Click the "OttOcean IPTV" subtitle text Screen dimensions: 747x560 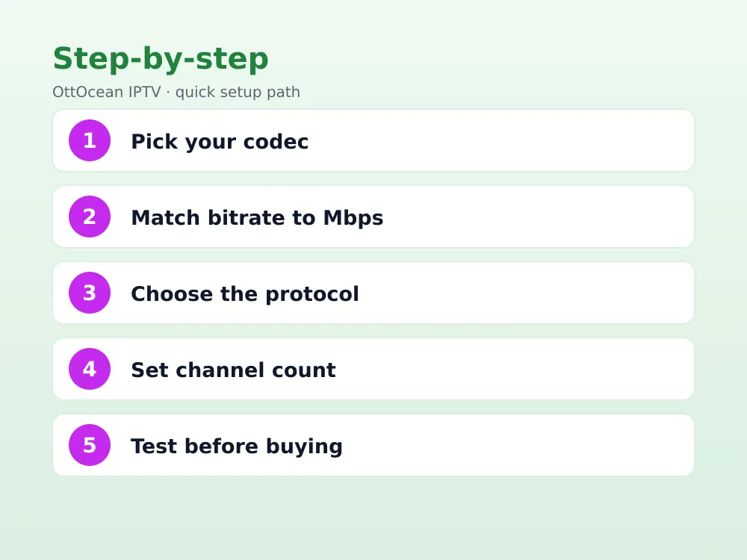tap(107, 91)
